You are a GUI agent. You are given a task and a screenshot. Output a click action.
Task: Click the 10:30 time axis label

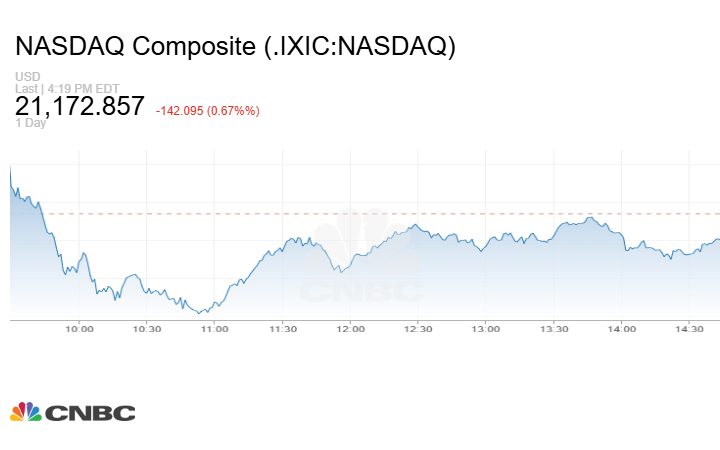click(x=147, y=329)
